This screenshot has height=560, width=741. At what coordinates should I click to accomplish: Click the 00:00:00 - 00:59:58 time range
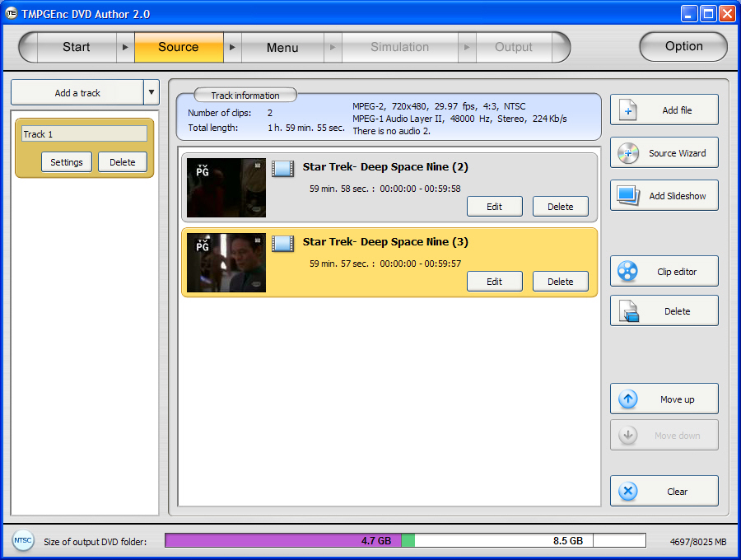coord(420,189)
